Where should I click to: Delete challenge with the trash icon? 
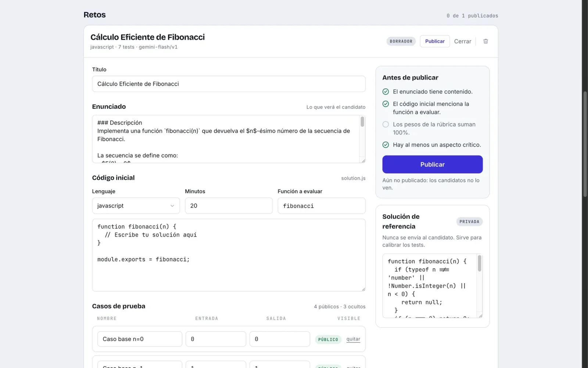click(x=485, y=41)
